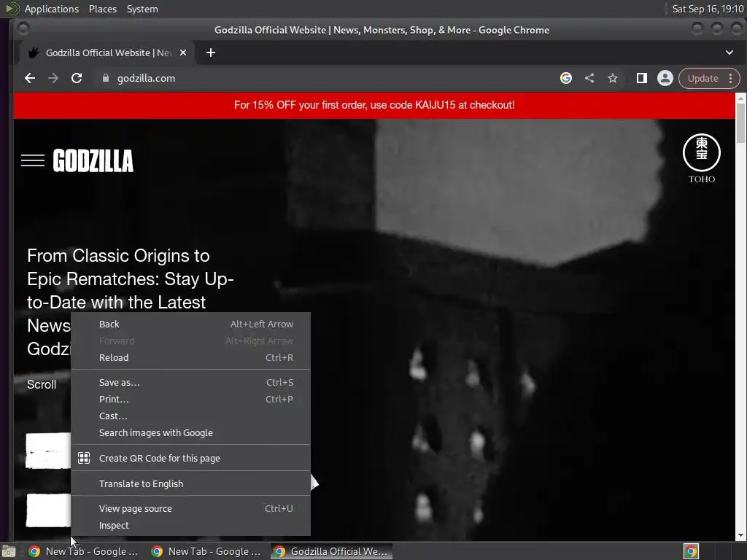Open the Applications menu in top panel
The height and width of the screenshot is (560, 747).
[52, 9]
